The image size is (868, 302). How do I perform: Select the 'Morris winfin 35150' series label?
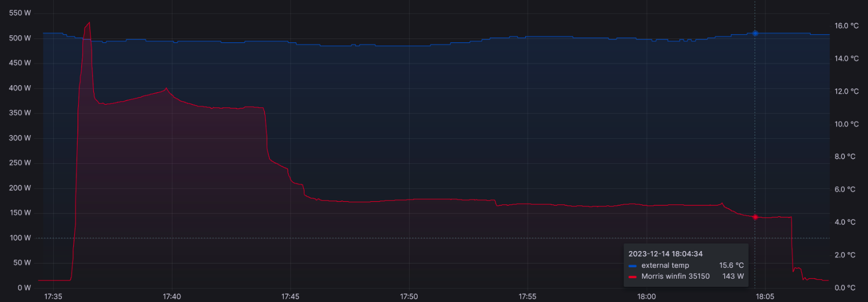(675, 276)
